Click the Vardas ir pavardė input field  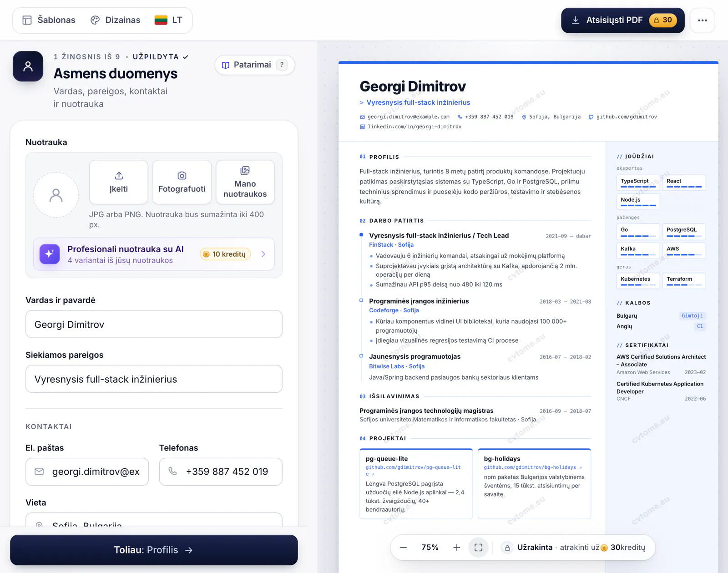pyautogui.click(x=154, y=324)
